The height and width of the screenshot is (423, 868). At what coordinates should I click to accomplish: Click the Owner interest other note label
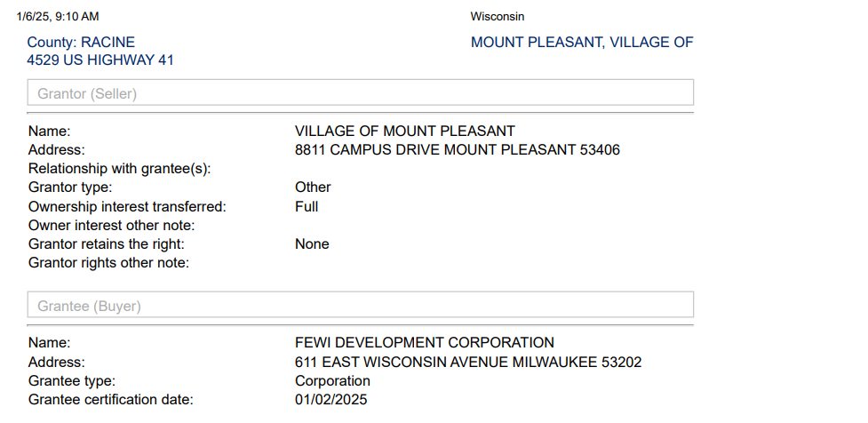pos(112,226)
